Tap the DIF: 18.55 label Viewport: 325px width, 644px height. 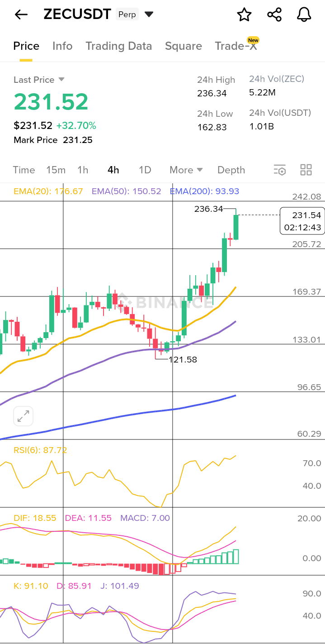[35, 518]
